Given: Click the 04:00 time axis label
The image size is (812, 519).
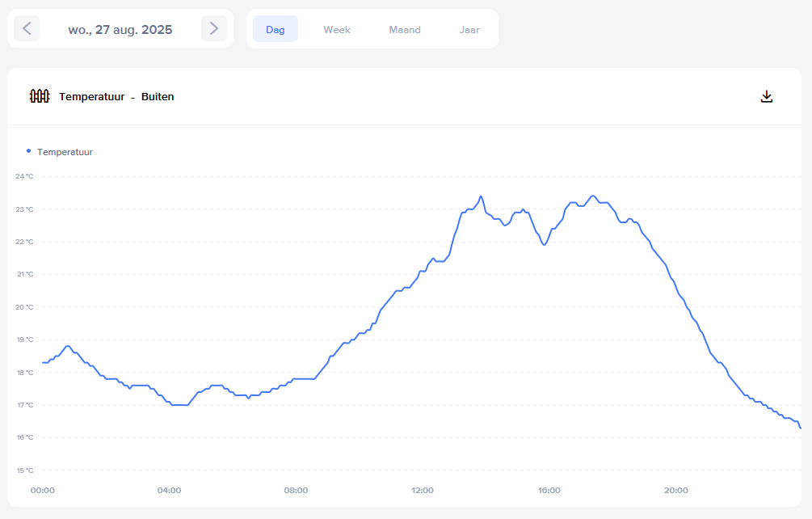Looking at the screenshot, I should pyautogui.click(x=169, y=491).
